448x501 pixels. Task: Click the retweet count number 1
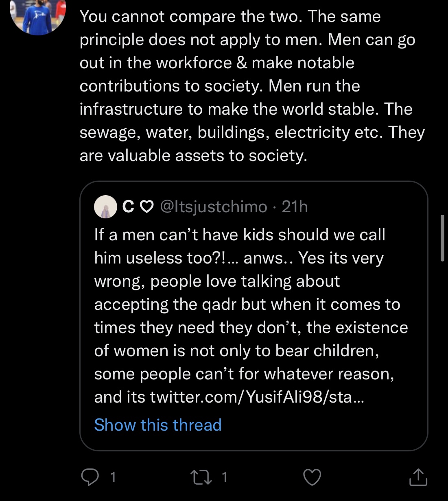(x=224, y=477)
